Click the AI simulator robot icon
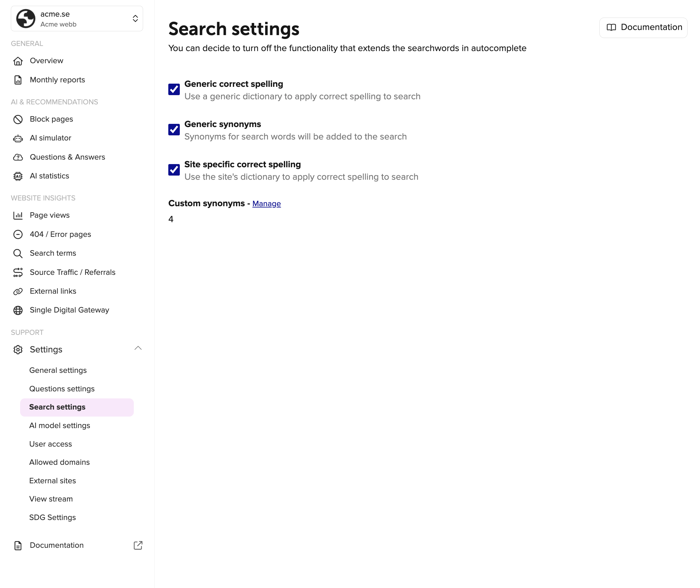The image size is (700, 588). point(18,138)
